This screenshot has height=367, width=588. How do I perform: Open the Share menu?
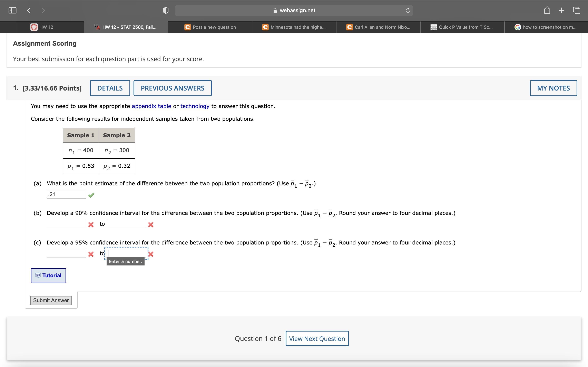(x=547, y=10)
